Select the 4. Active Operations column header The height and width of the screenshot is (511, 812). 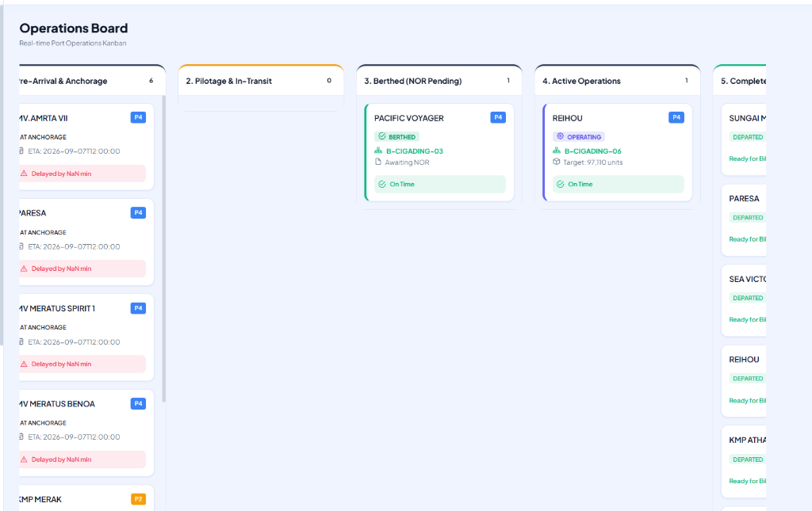coord(617,81)
